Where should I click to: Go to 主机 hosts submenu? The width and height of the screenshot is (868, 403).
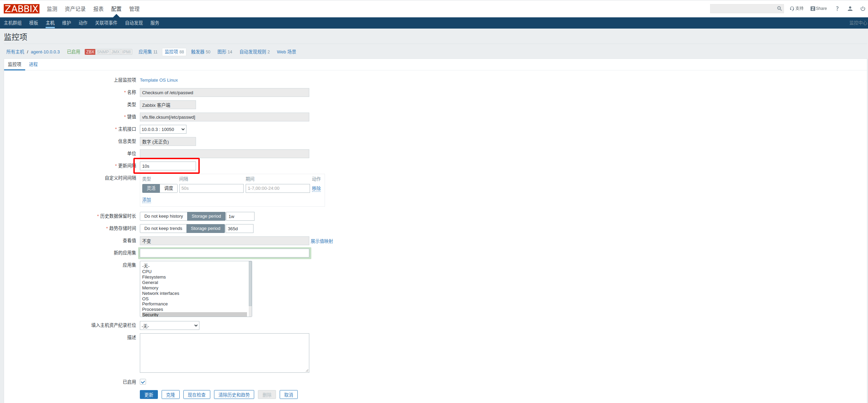pyautogui.click(x=50, y=23)
